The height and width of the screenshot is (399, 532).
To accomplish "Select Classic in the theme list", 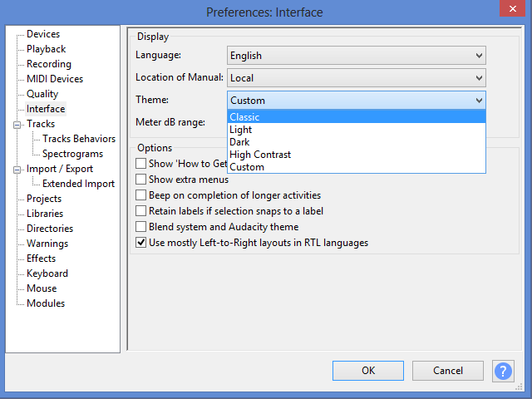I will (244, 117).
